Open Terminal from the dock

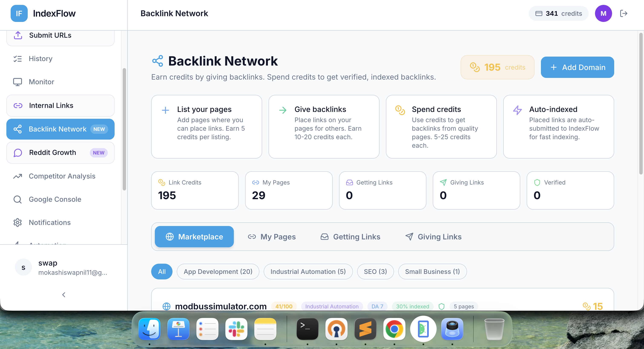pos(307,329)
